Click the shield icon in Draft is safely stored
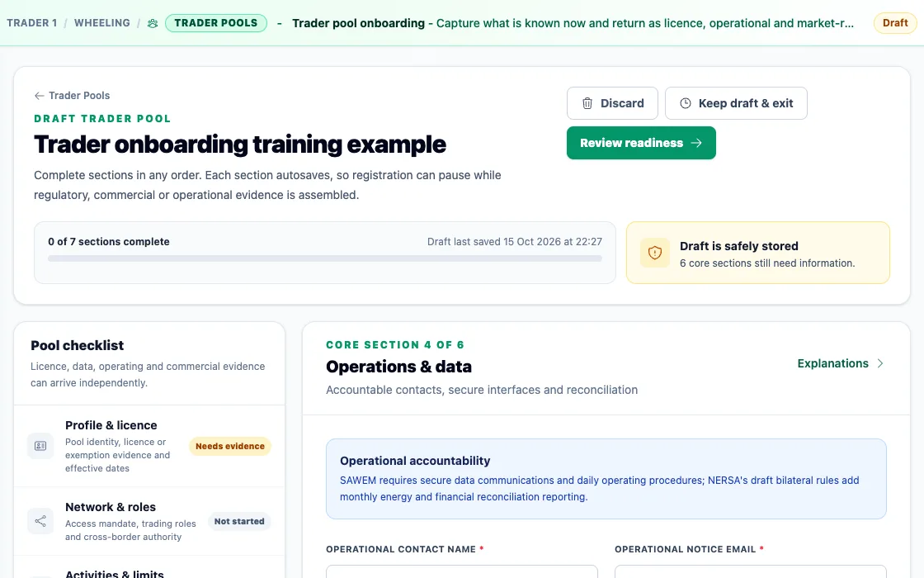 tap(655, 253)
